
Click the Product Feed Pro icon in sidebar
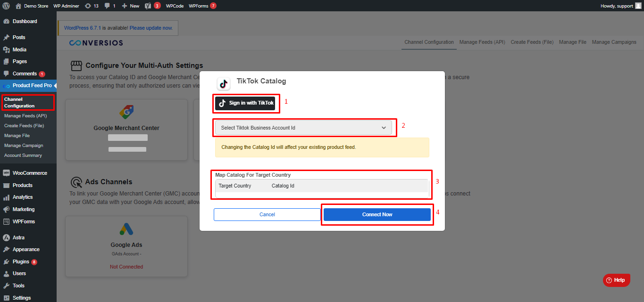(7, 86)
